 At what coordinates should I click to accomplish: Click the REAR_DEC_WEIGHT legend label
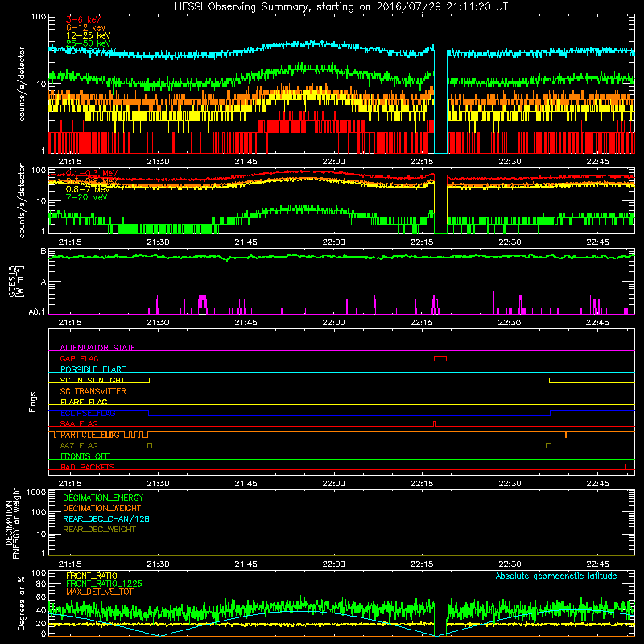(99, 530)
